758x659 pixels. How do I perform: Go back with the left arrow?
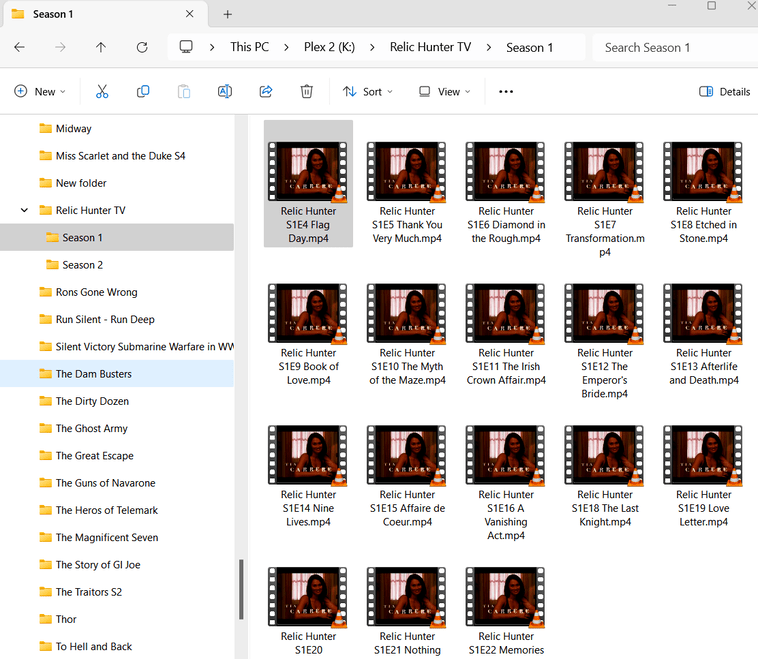tap(19, 47)
